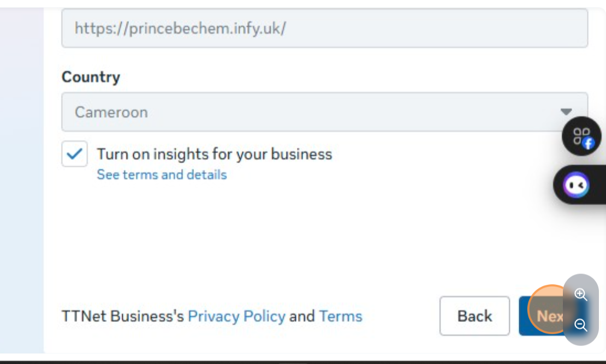Open the Terms link beside Privacy Policy
Viewport: 606px width, 364px height.
pos(341,316)
